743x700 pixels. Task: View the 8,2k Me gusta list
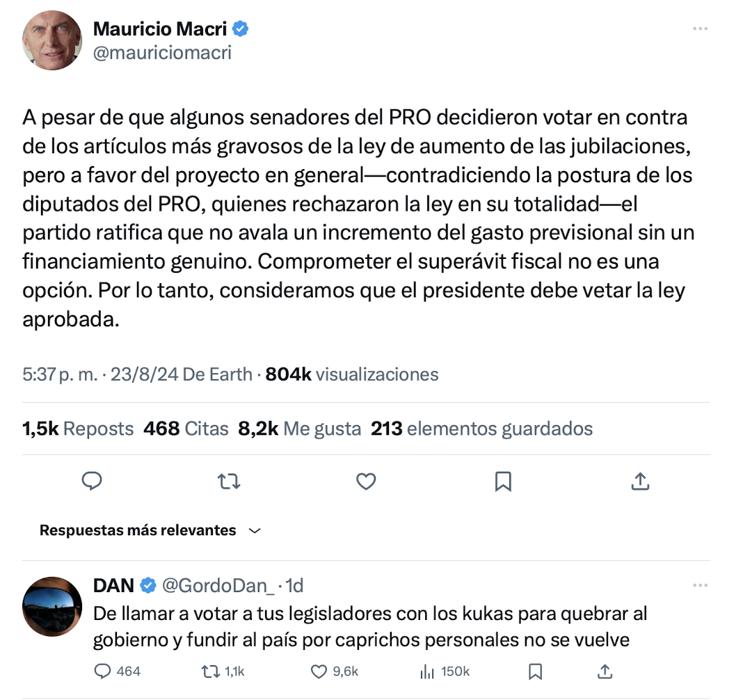[299, 429]
